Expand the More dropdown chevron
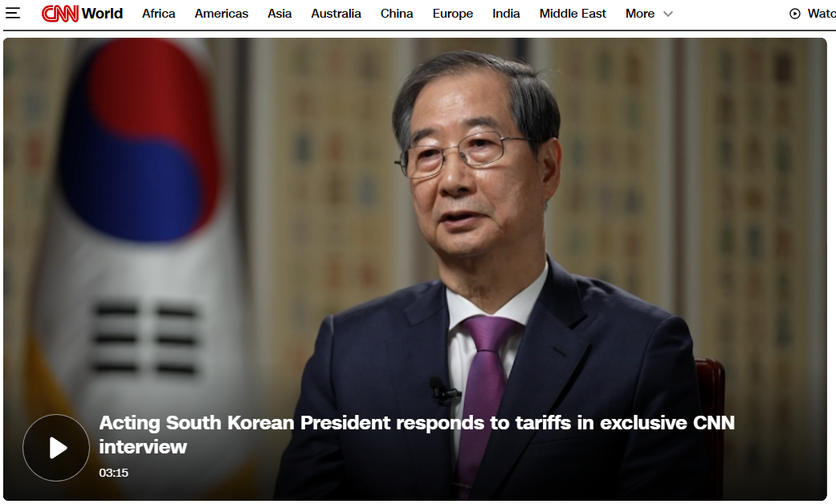This screenshot has width=836, height=504. pyautogui.click(x=668, y=14)
